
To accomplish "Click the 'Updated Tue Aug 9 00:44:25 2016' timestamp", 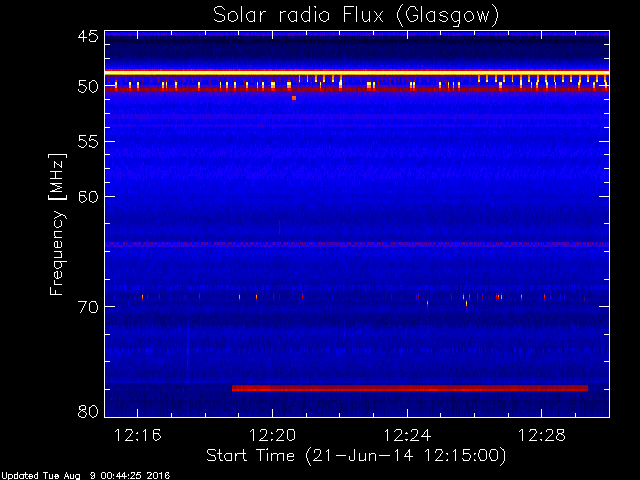I will tap(85, 476).
